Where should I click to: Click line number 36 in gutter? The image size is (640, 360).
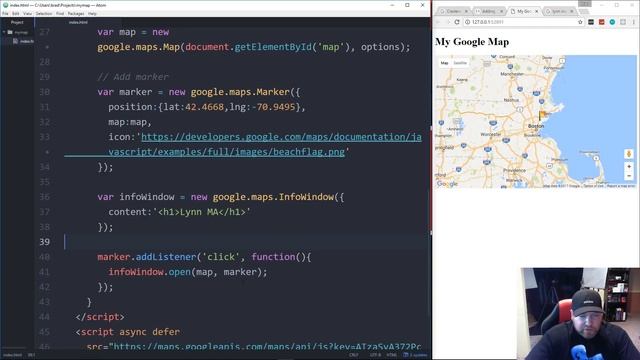(44, 197)
